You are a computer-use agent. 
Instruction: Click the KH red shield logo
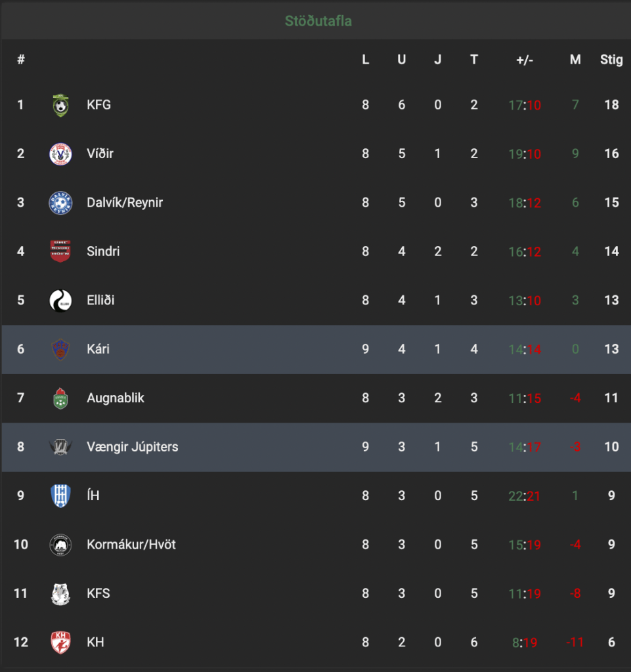pyautogui.click(x=60, y=642)
